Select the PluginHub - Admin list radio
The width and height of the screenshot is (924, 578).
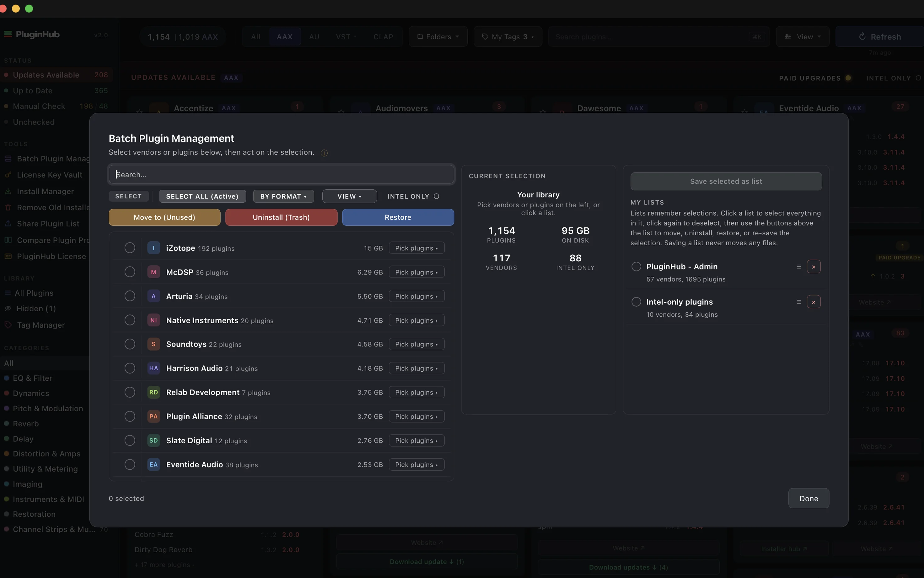pyautogui.click(x=636, y=266)
